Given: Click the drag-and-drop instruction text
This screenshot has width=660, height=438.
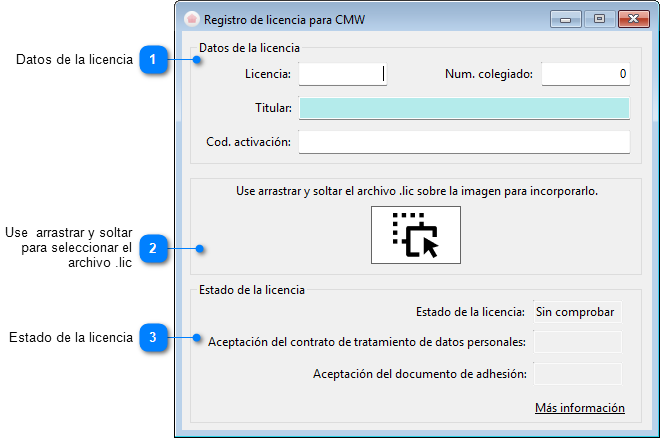Looking at the screenshot, I should pyautogui.click(x=417, y=191).
